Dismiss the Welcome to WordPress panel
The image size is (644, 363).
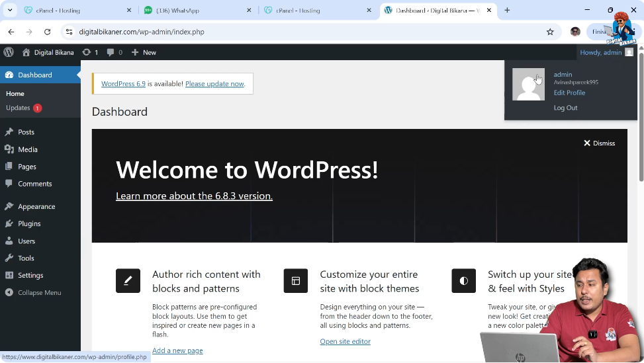click(599, 143)
